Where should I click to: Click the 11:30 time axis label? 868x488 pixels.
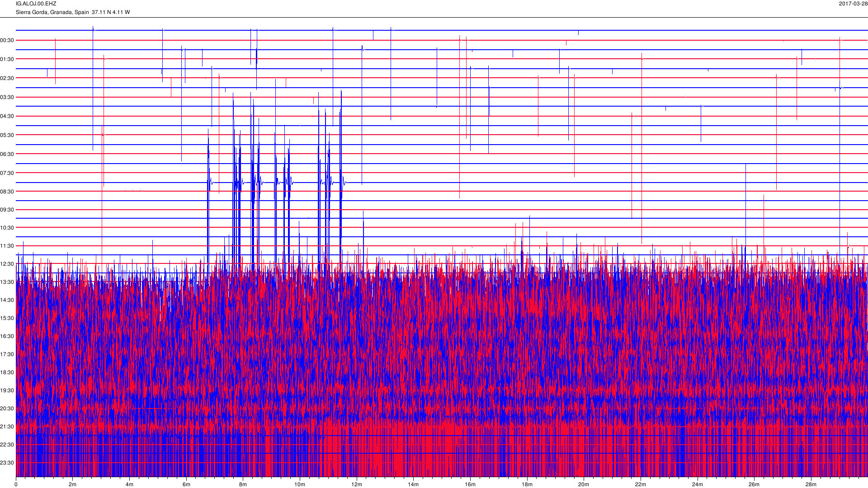point(7,246)
